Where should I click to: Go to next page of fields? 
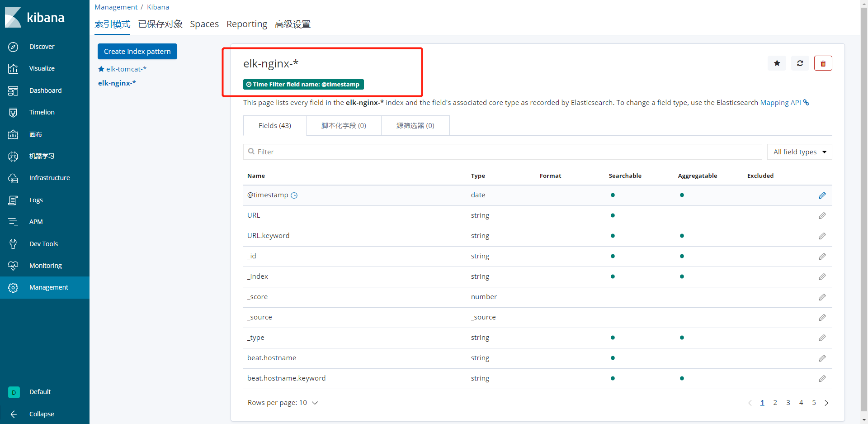point(826,403)
